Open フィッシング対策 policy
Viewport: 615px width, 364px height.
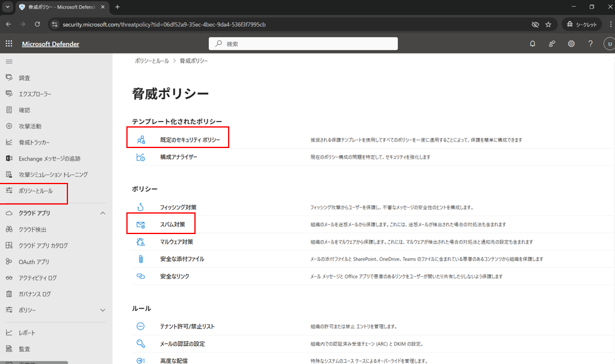[178, 207]
